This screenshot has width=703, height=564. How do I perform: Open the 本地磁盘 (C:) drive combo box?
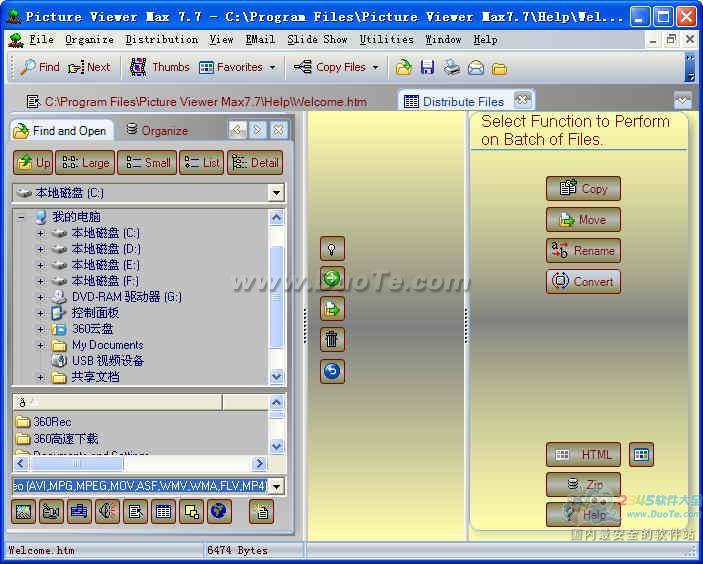277,193
